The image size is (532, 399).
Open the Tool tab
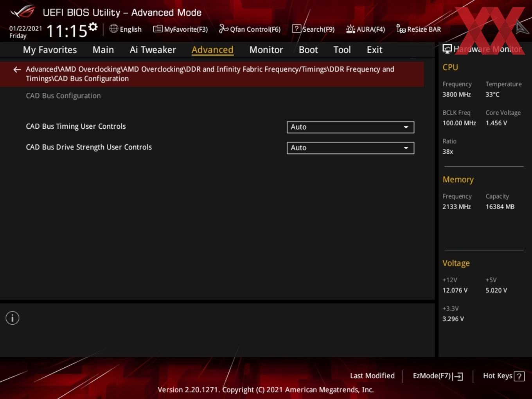pyautogui.click(x=342, y=50)
